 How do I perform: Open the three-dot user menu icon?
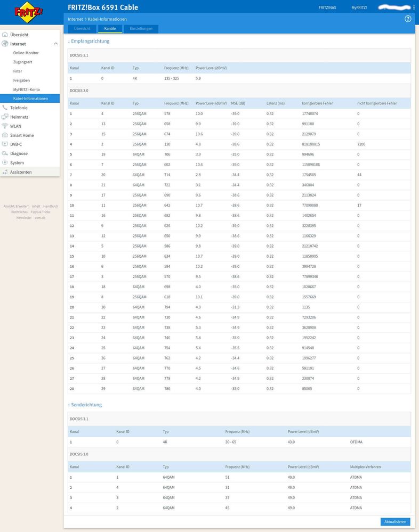414,7
